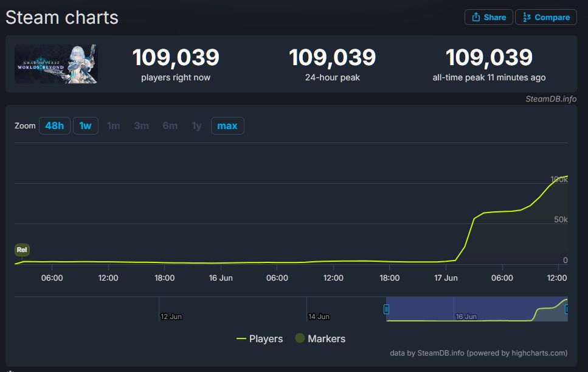Screen dimensions: 588x372
Task: Click the 100k y-axis label
Action: point(559,180)
